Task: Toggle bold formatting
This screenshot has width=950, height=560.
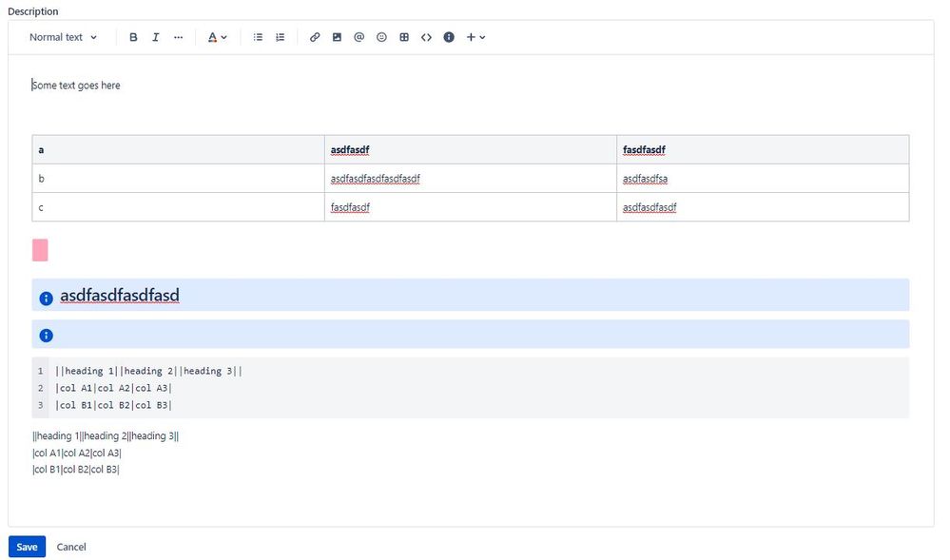Action: click(x=133, y=37)
